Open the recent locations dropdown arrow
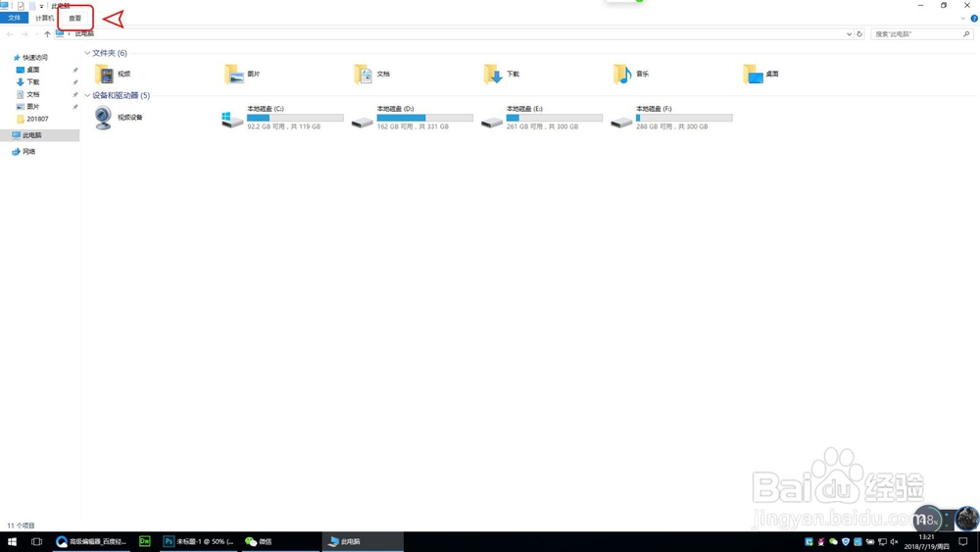 tap(36, 33)
